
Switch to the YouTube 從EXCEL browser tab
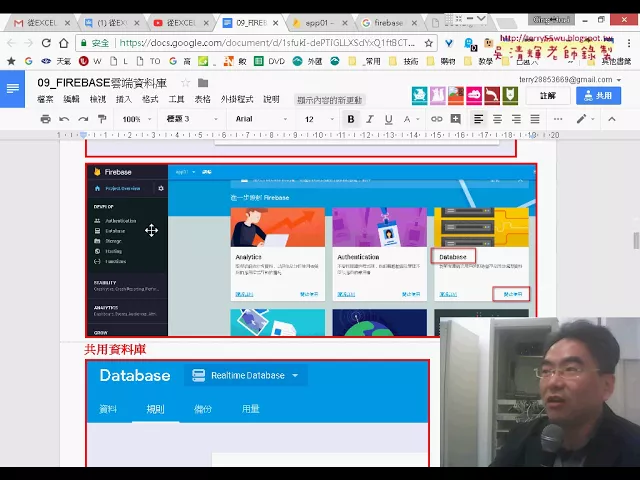180,23
